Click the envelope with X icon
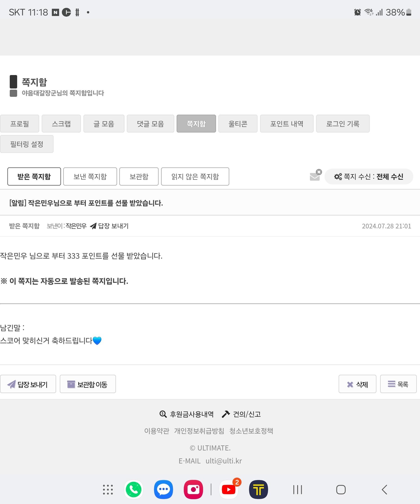 click(315, 175)
